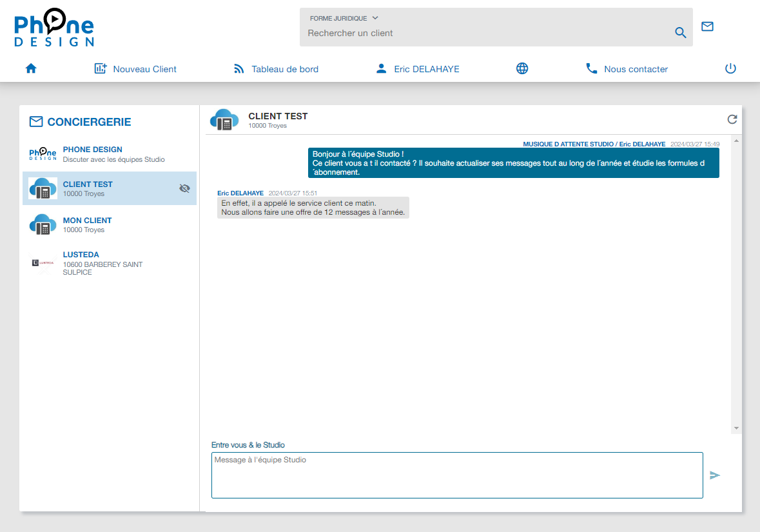
Task: Click the chat scrollbar down arrow
Action: coord(736,428)
